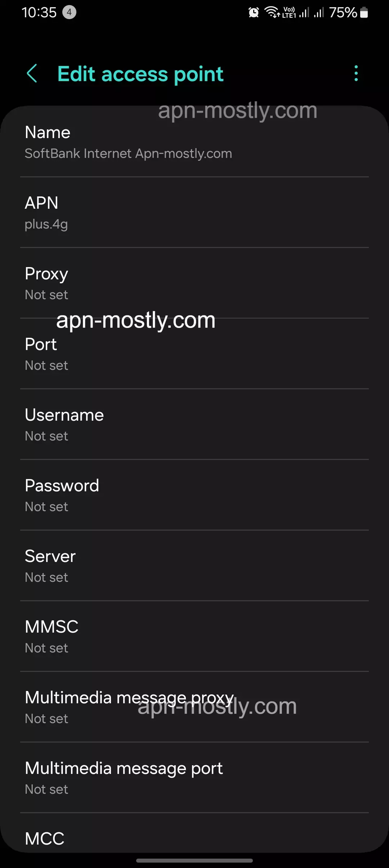Open the three-dot more options menu
Screen dimensions: 389x868
click(x=356, y=74)
